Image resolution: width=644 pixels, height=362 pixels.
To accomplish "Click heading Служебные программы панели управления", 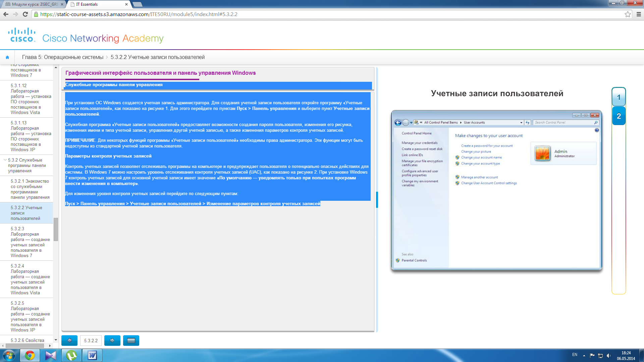I will (x=114, y=85).
